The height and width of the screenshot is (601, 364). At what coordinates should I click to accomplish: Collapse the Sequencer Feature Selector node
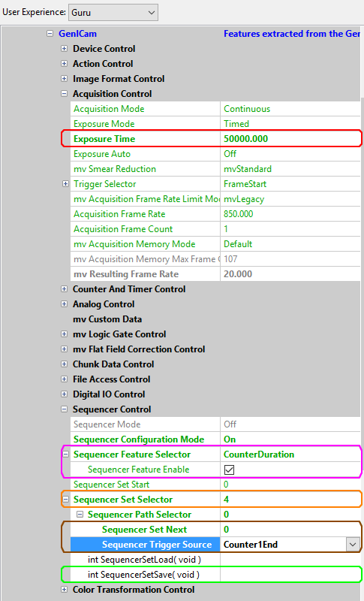[66, 455]
